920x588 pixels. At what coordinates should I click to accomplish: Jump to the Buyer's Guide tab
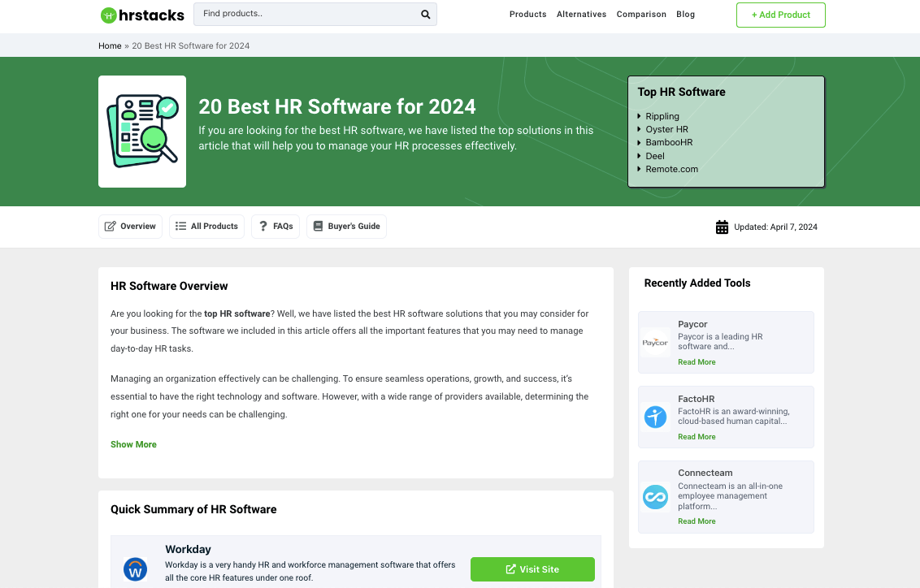tap(346, 227)
